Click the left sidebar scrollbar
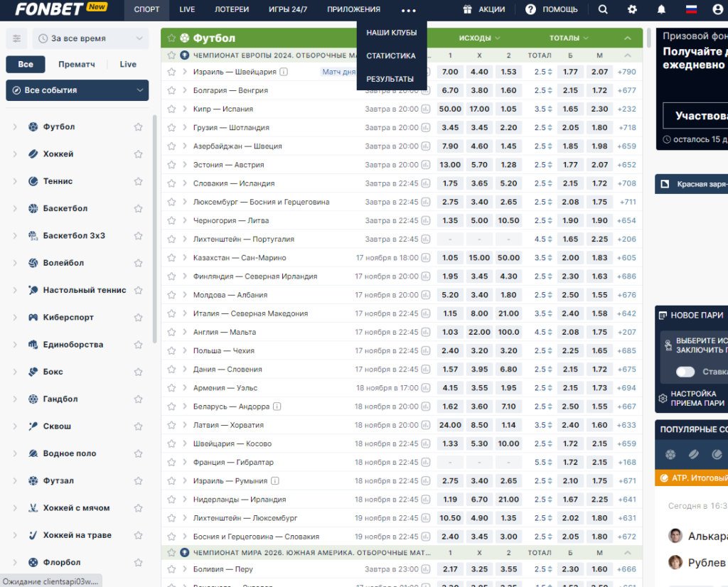728x587 pixels. (154, 229)
